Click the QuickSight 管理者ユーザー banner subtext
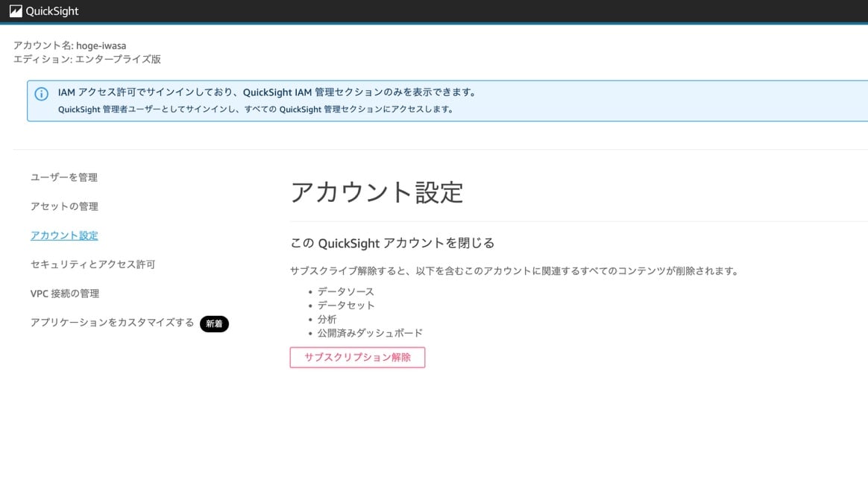Screen dimensions: 868x503 coord(257,110)
